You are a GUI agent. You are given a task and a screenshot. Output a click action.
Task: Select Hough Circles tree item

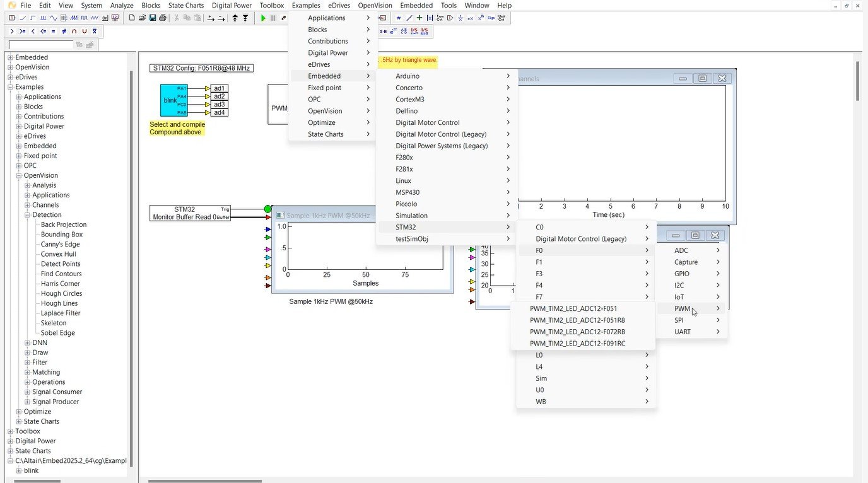(62, 293)
